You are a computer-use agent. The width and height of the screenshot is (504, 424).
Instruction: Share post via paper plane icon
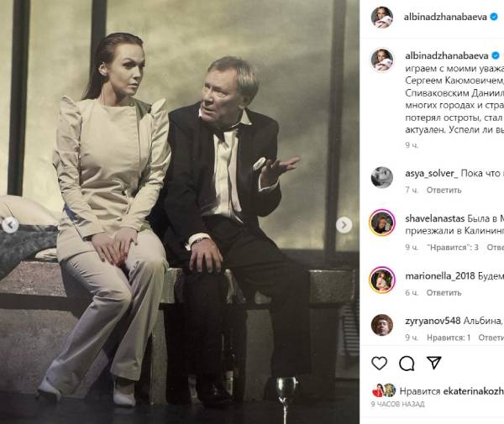tap(434, 363)
